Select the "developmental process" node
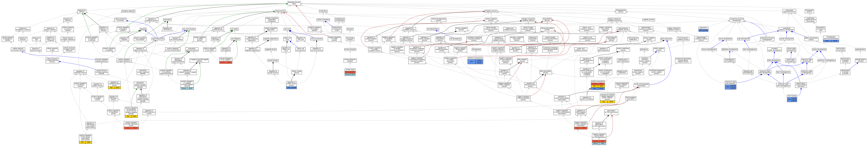Image resolution: width=868 pixels, height=146 pixels. 621,11
